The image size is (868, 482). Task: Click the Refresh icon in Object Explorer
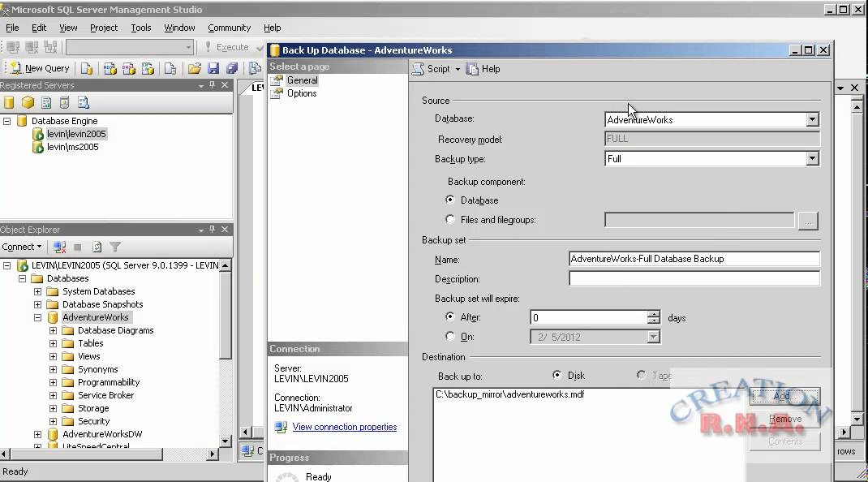pyautogui.click(x=97, y=247)
